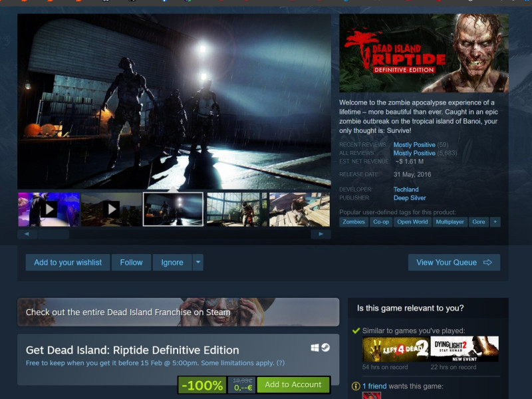Select the greenhouse zombie screenshot thumbnail
532x399 pixels.
click(237, 209)
